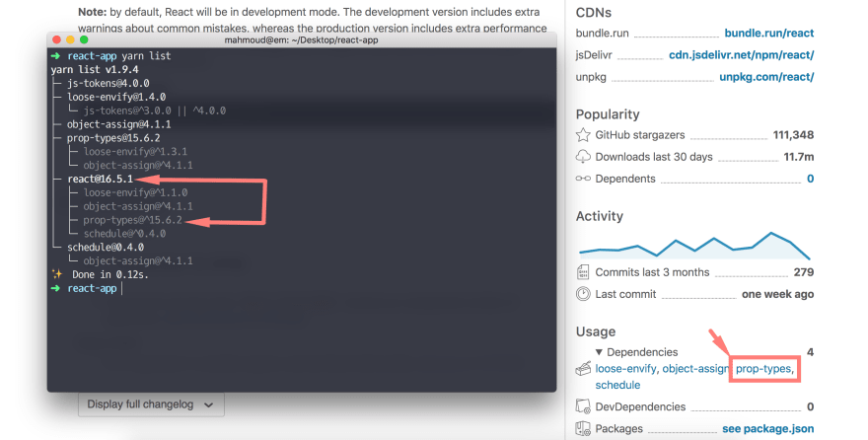Click the CDNs section heading
Viewport: 868px width, 440px height.
[x=594, y=12]
